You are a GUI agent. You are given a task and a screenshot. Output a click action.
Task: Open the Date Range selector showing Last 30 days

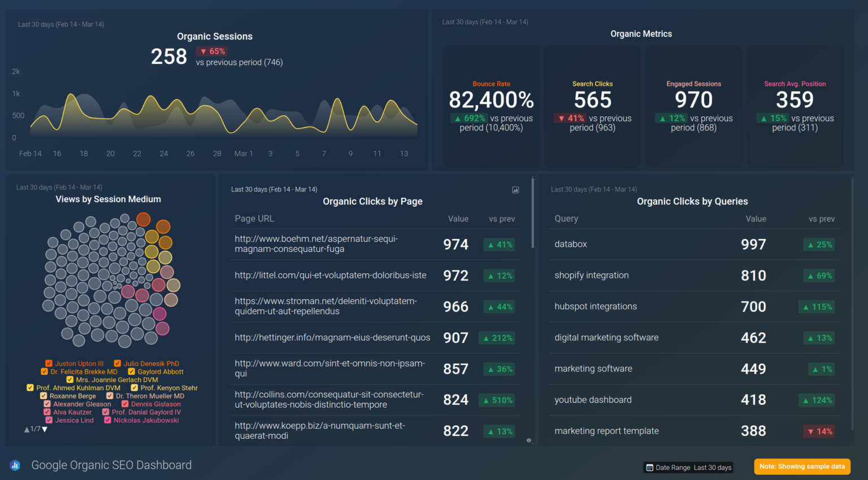(688, 468)
